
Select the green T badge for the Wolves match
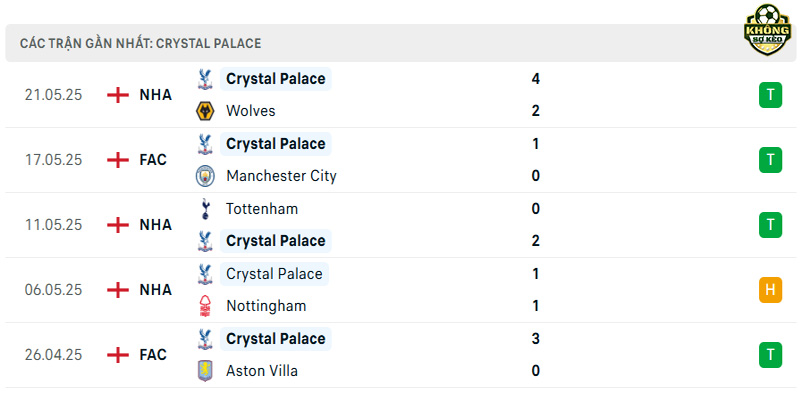770,95
